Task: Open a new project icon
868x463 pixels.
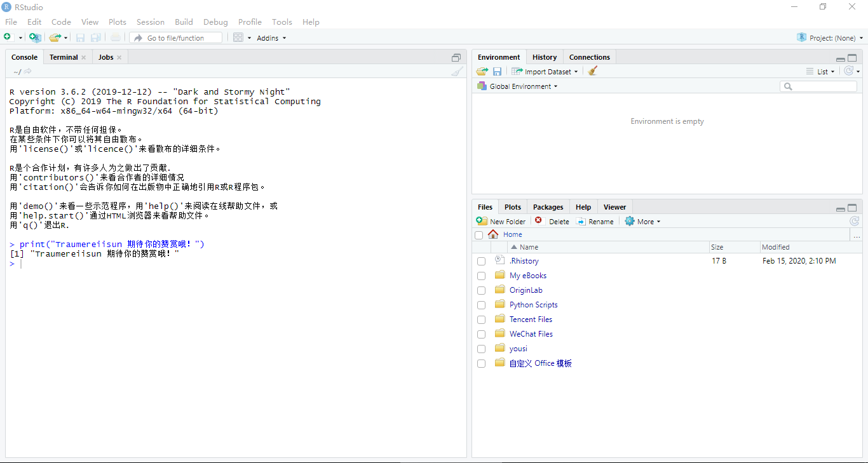Action: (35, 37)
